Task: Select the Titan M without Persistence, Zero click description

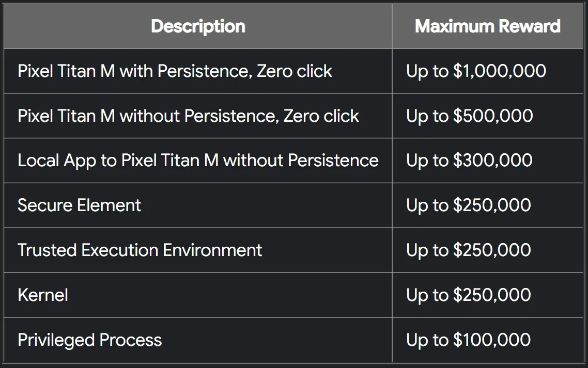Action: point(188,116)
